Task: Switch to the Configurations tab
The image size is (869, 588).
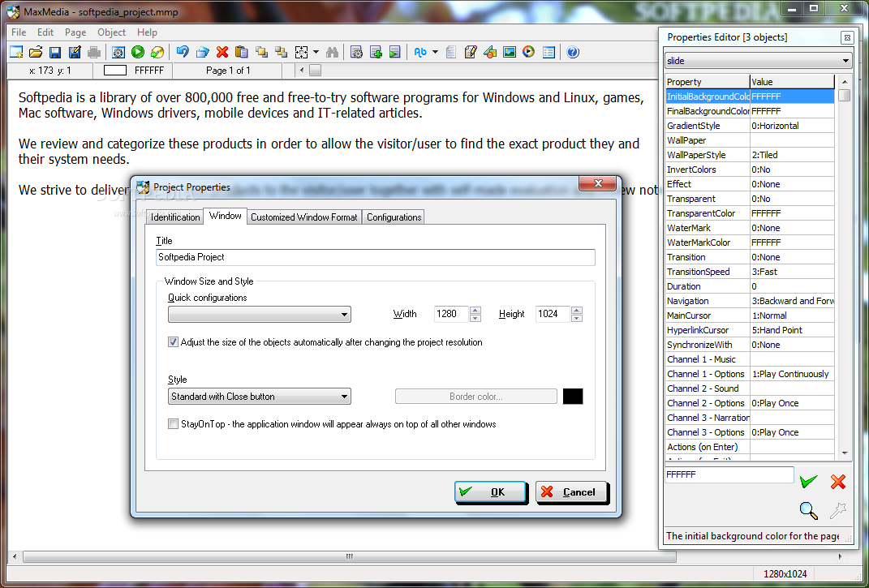Action: (x=394, y=217)
